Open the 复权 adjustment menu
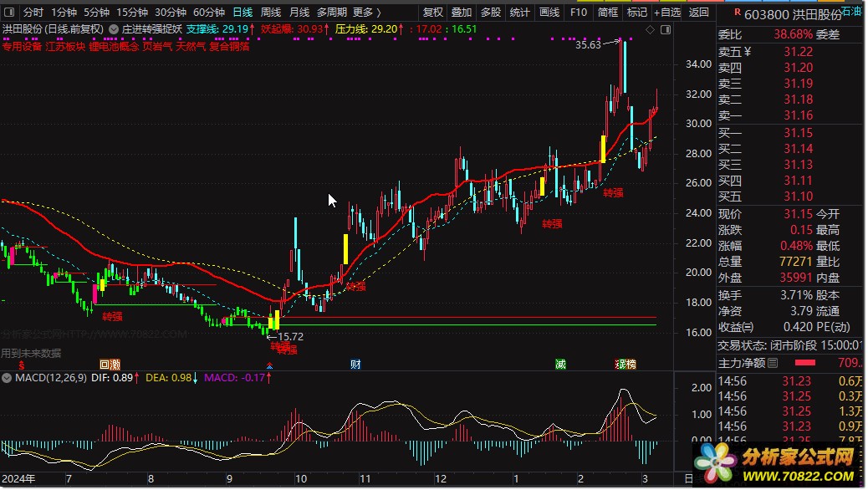This screenshot has height=490, width=868. click(433, 13)
